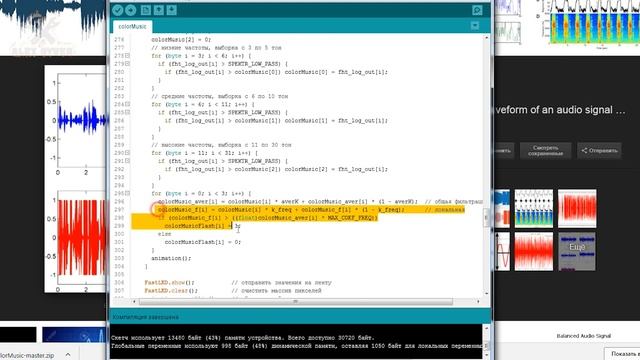Click black thumbnail in browser bottom strip

pos(18,335)
